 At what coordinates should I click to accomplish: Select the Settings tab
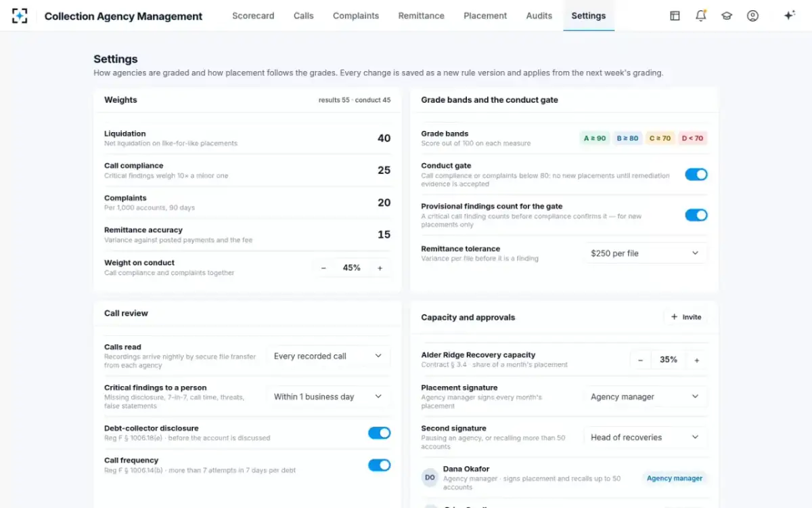[x=589, y=16]
